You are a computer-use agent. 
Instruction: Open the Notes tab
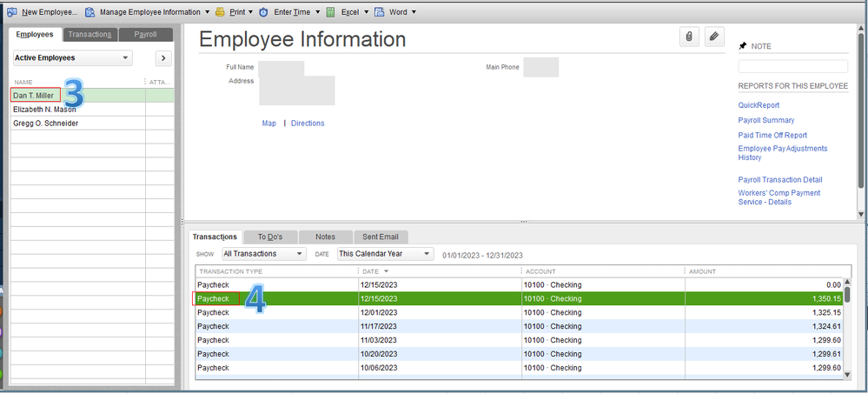click(x=326, y=237)
